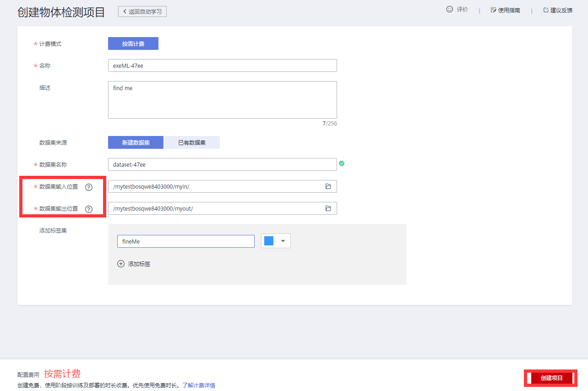The width and height of the screenshot is (588, 391).
Task: Go back via 返回自动学习 button
Action: click(142, 11)
